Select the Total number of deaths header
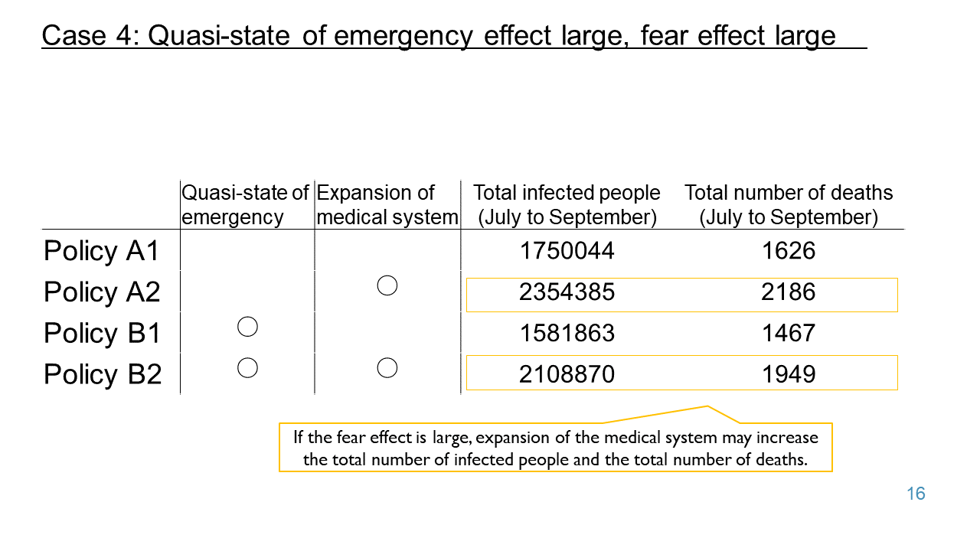The image size is (980, 551). coord(789,205)
